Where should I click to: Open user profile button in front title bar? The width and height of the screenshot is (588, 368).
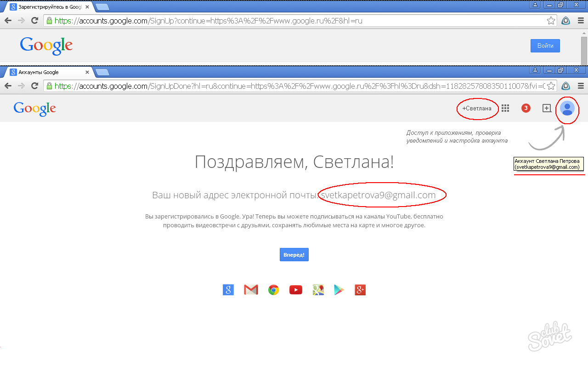(x=535, y=70)
